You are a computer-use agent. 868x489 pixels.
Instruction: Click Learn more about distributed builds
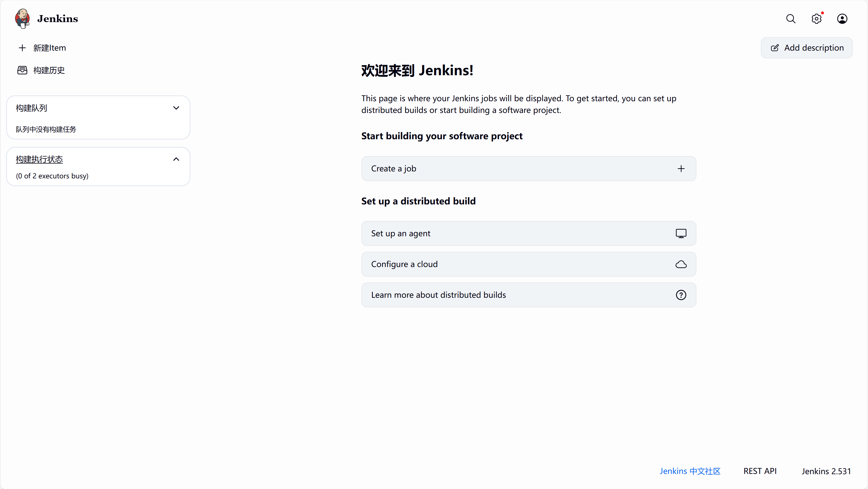pos(438,295)
